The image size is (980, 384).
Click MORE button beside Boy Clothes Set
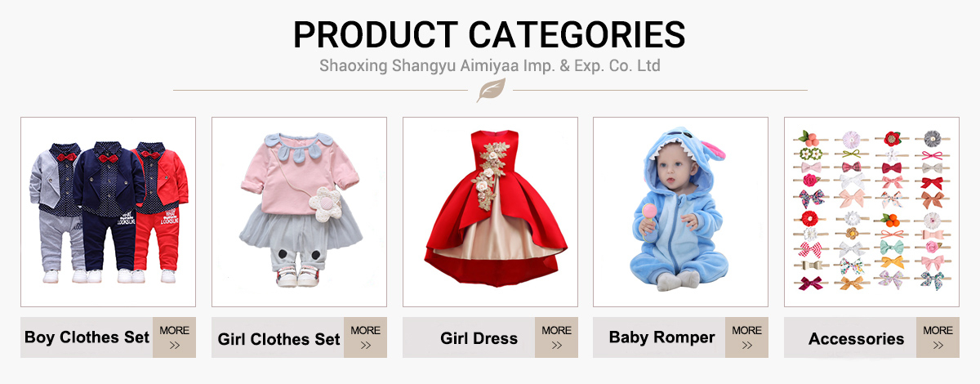pos(174,337)
